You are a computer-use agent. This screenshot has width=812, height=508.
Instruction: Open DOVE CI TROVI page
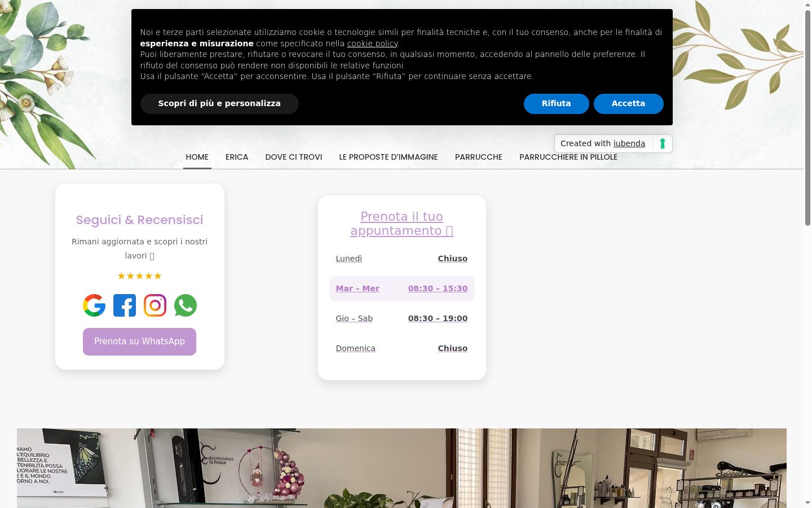[x=294, y=157]
